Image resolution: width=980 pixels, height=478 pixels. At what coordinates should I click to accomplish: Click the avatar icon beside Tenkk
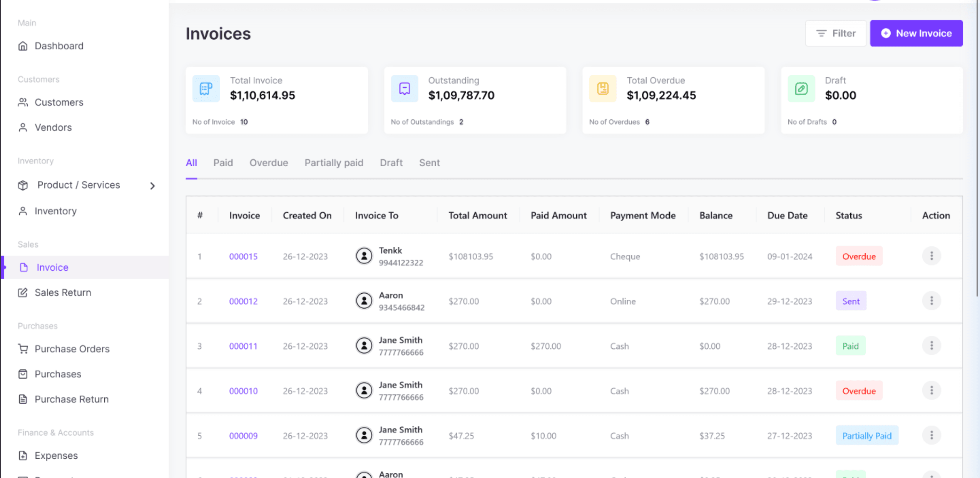click(364, 256)
